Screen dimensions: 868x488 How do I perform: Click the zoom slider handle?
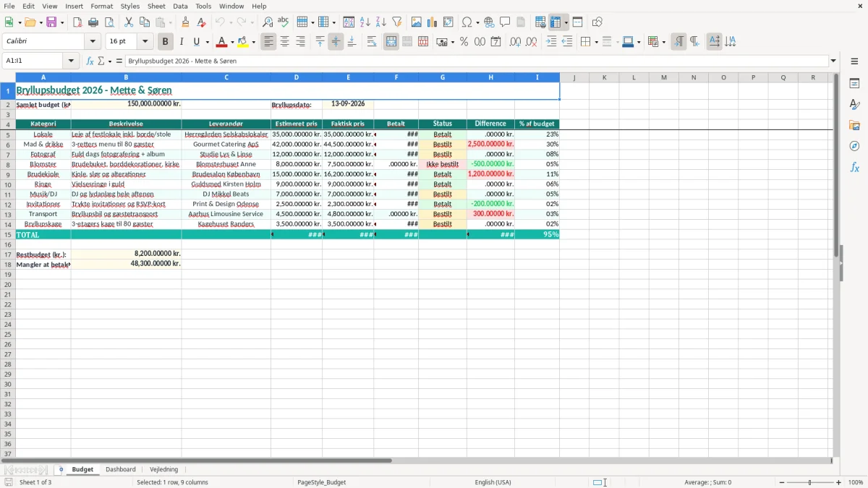[810, 482]
